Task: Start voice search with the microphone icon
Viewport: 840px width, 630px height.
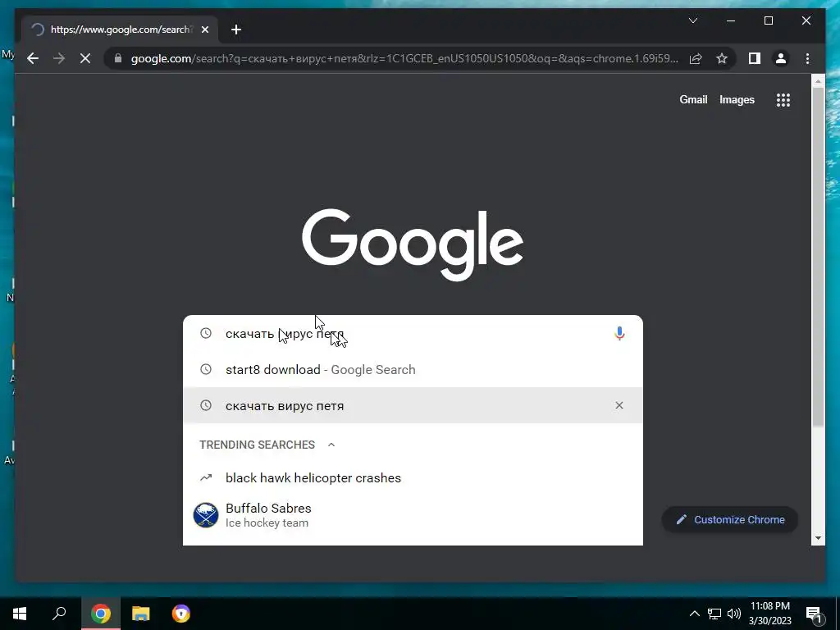Action: pos(619,333)
